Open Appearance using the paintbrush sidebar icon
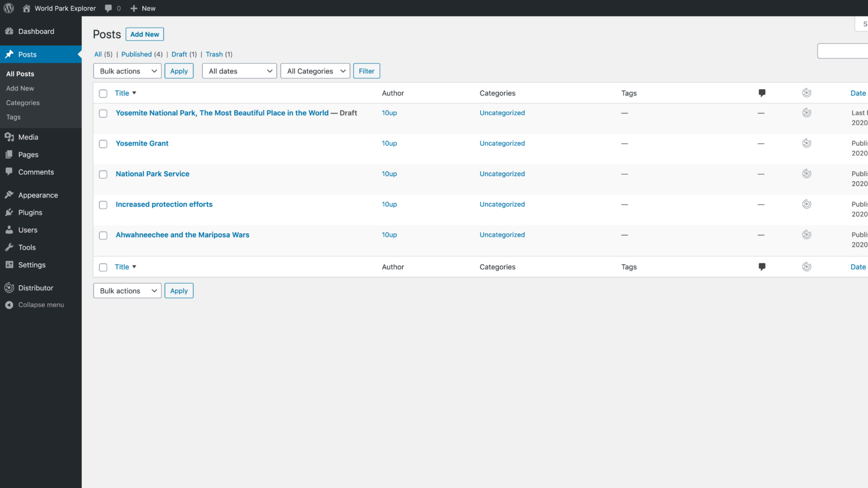Screen dimensions: 868x488 [10, 194]
